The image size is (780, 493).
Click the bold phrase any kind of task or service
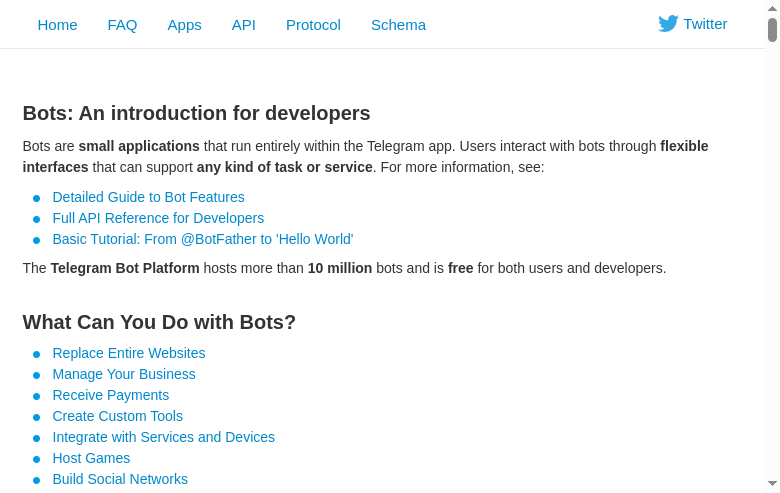pos(285,167)
